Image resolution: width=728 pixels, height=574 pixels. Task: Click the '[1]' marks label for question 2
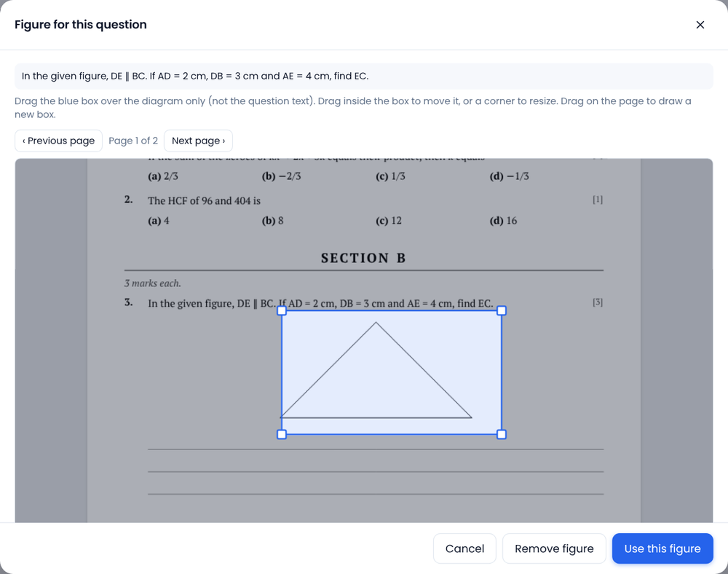pyautogui.click(x=598, y=200)
